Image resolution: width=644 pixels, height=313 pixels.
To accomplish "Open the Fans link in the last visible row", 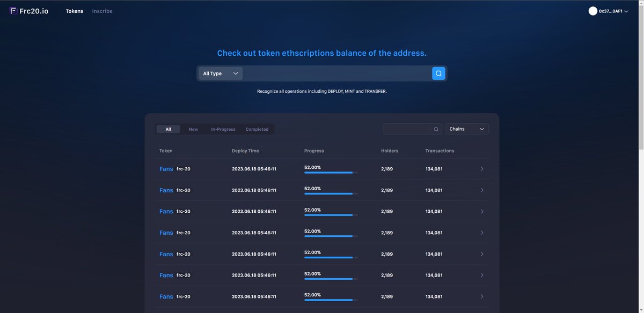I will [x=166, y=296].
